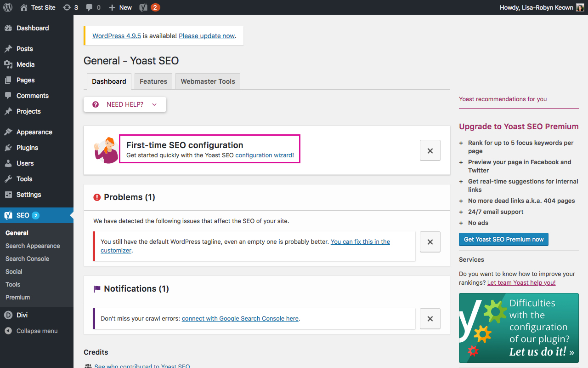588x368 pixels.
Task: Click the Please update now link
Action: [x=207, y=36]
